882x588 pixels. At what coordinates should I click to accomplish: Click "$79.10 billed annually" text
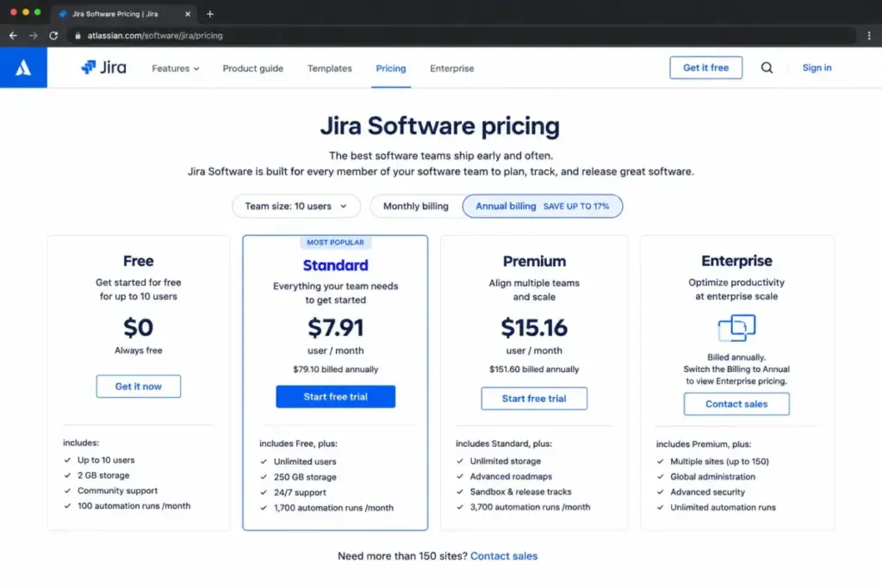coord(335,369)
